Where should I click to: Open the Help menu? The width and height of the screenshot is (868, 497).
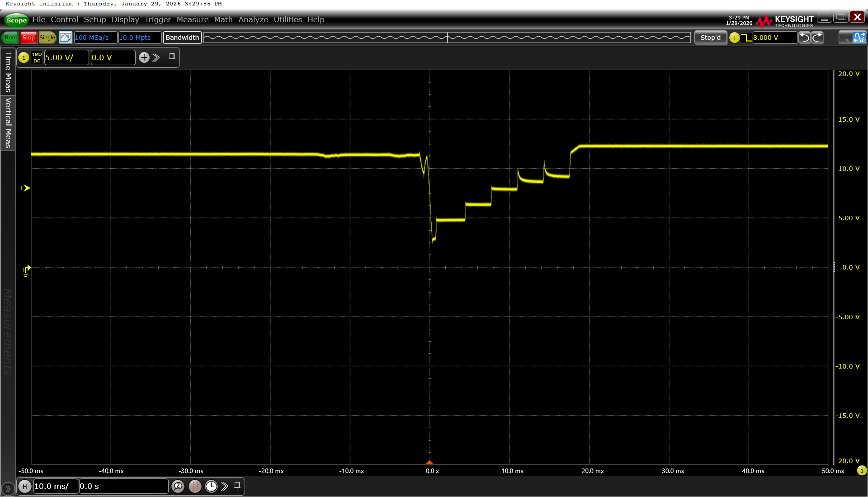pos(316,19)
